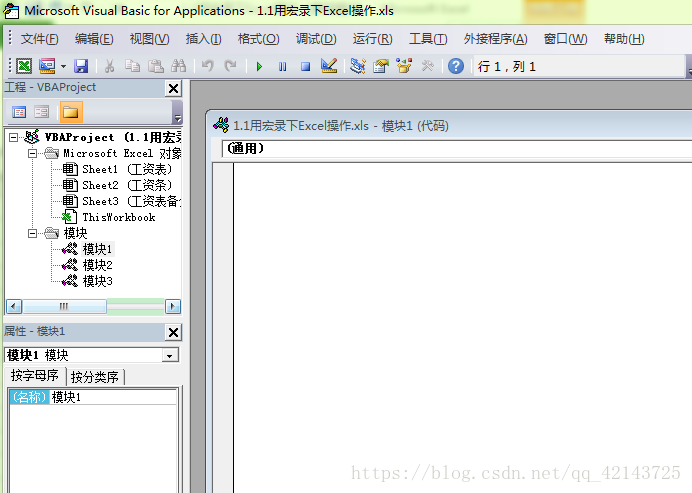
Task: Click the Redo arrow icon
Action: point(230,66)
